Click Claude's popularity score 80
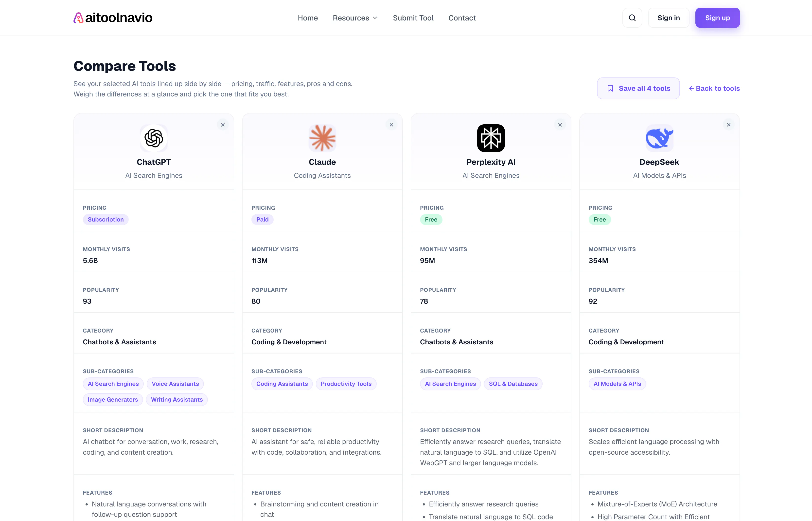The image size is (812, 521). point(256,301)
